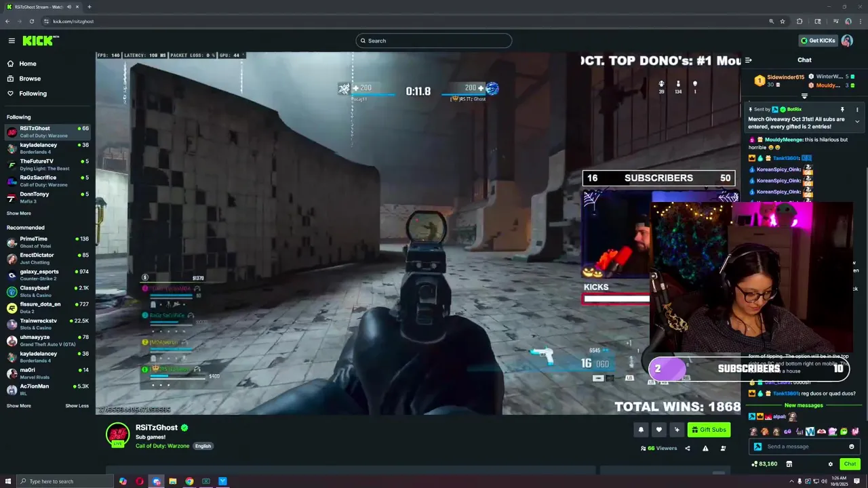
Task: Open TheFutureTV followed channel
Action: (x=47, y=165)
